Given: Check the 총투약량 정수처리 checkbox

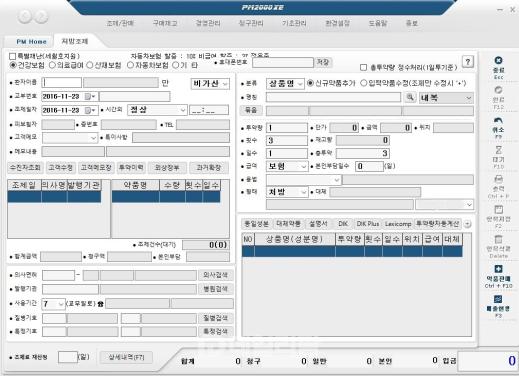Looking at the screenshot, I should (363, 67).
